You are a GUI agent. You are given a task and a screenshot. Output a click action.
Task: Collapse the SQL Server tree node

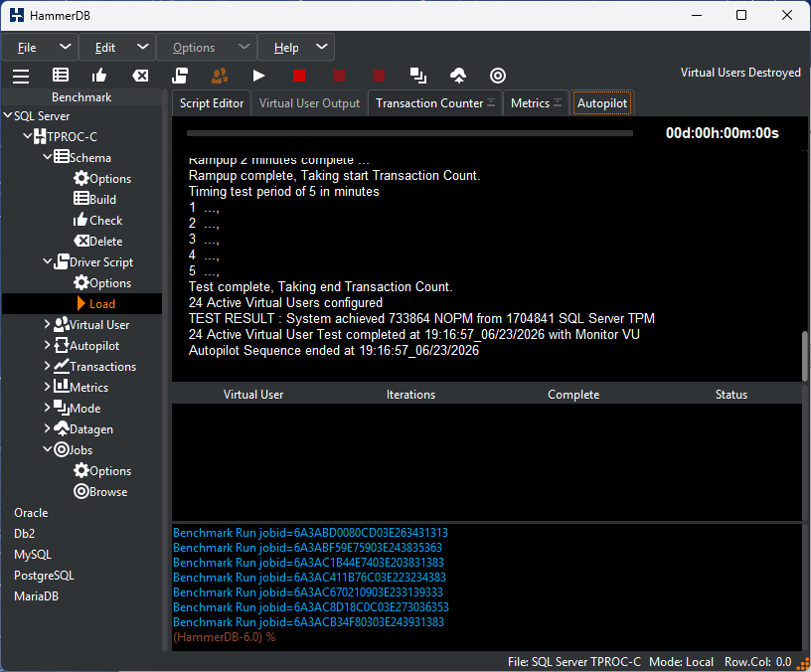pos(8,115)
